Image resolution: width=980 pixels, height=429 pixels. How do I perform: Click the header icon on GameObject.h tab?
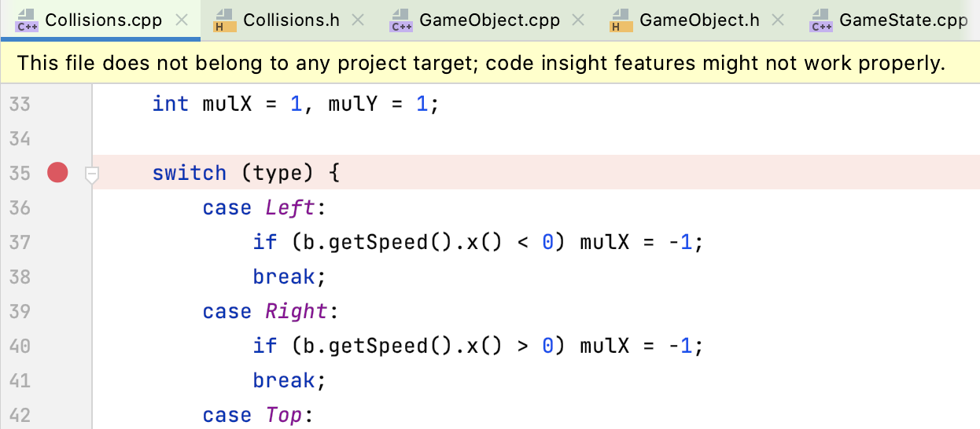621,21
